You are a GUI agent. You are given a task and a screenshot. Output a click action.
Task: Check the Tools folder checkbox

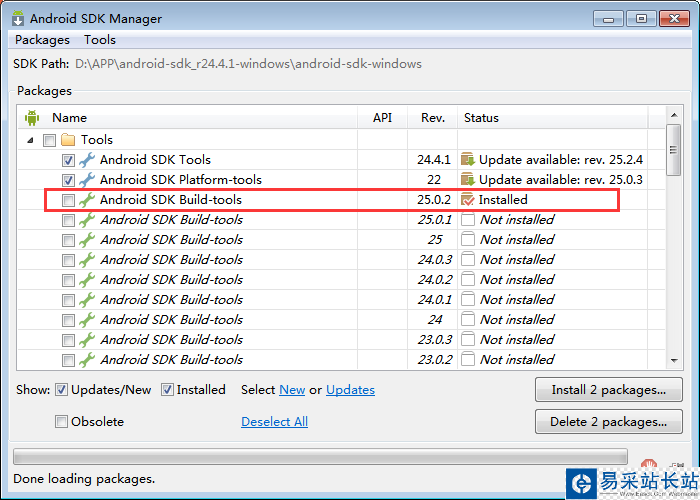(x=49, y=141)
